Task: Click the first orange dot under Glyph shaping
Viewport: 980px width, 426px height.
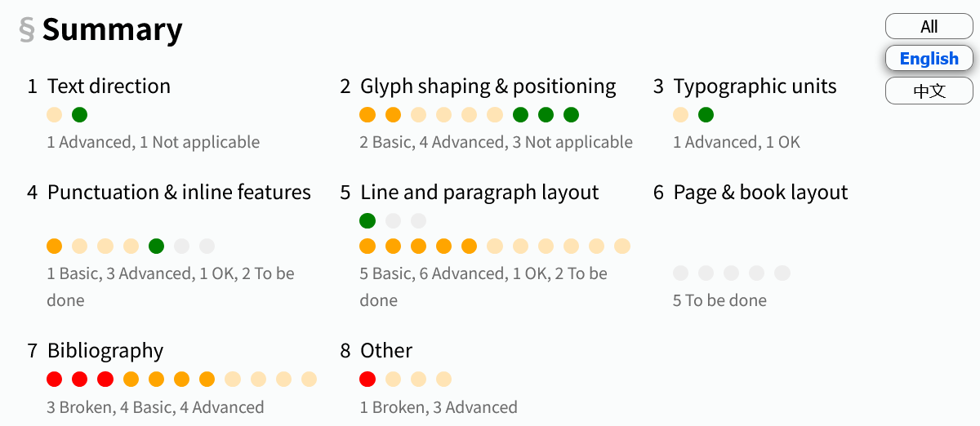Action: tap(367, 115)
